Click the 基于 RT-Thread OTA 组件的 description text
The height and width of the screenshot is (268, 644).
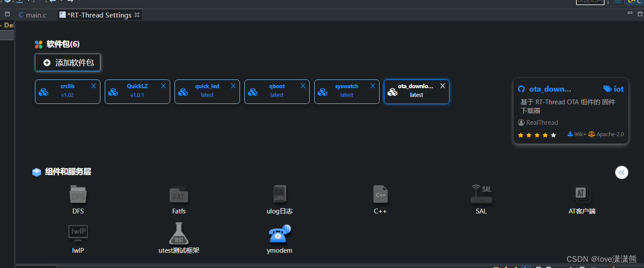pos(568,106)
